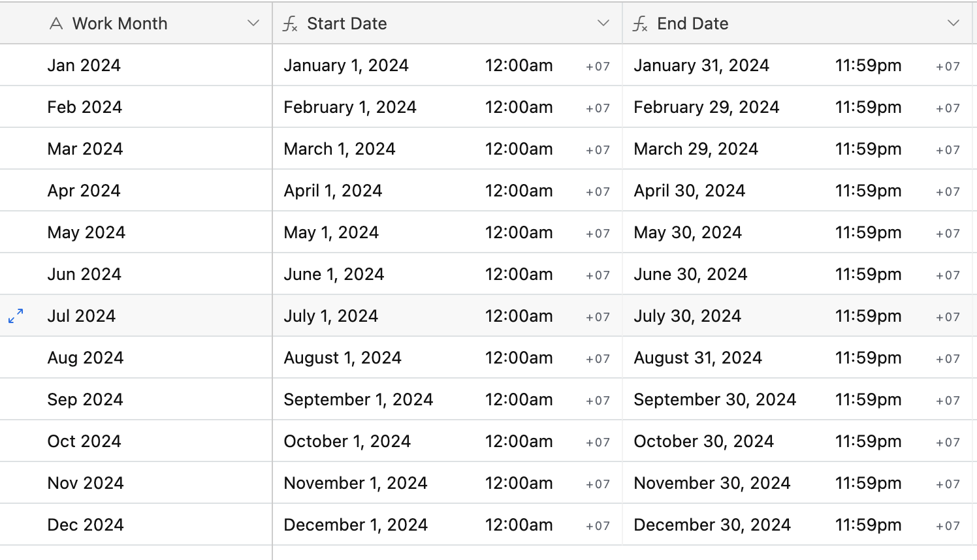Click the August 31, 2024 end date cell

[x=797, y=358]
